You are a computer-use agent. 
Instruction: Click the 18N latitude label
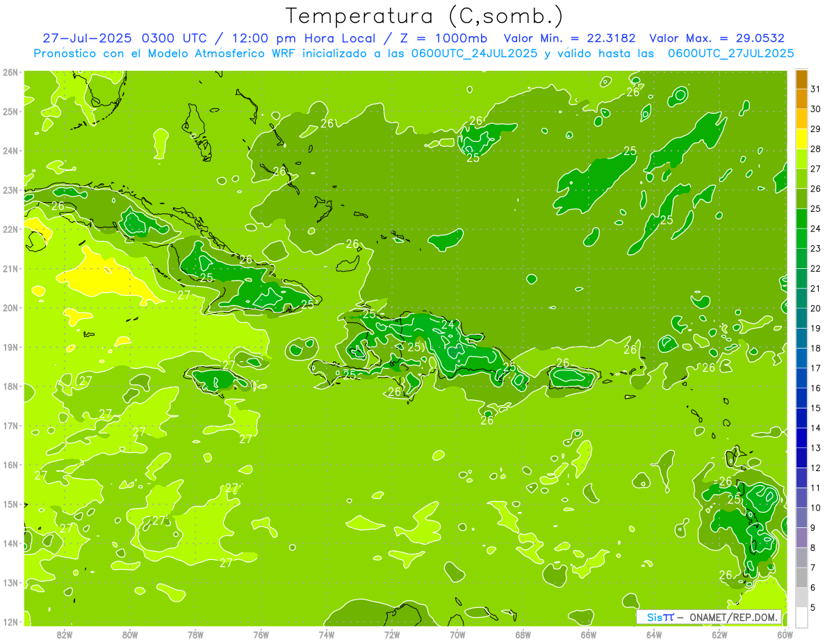[10, 386]
